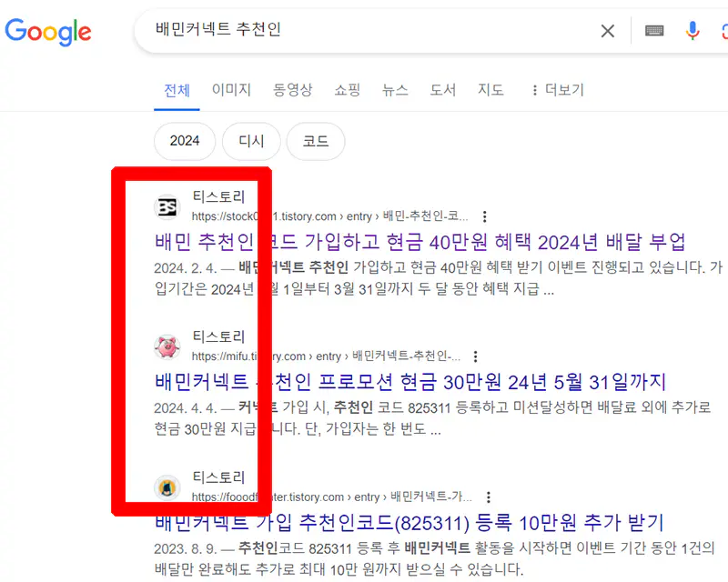The image size is (728, 582).
Task: Click the fooodfighter.tistory.com URL breadcrumb
Action: point(331,497)
